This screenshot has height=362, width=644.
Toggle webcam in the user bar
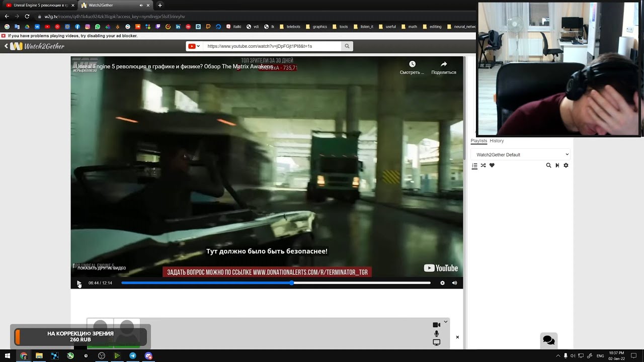[x=436, y=325]
